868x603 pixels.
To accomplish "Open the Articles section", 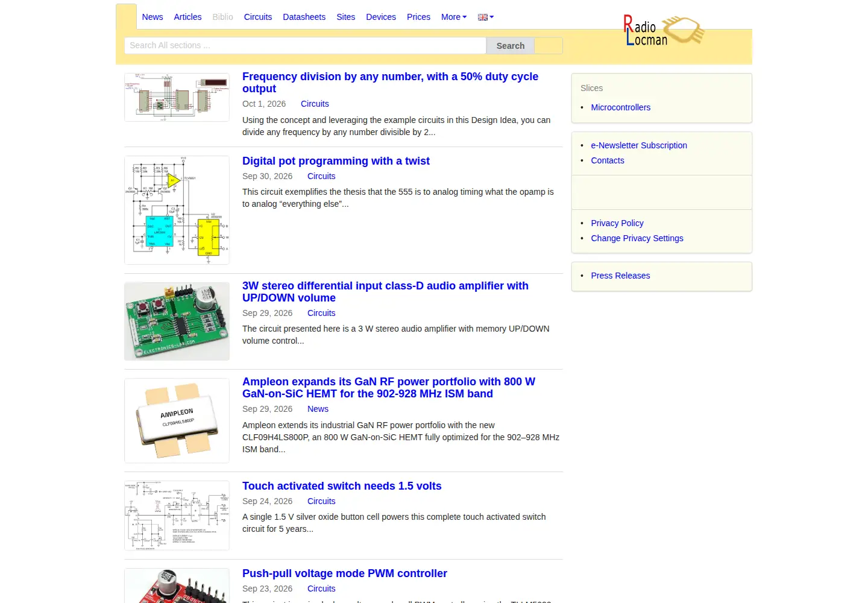I will click(x=187, y=17).
